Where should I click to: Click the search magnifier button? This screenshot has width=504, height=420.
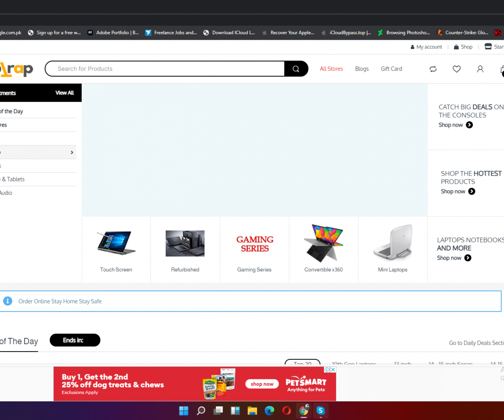click(x=296, y=69)
